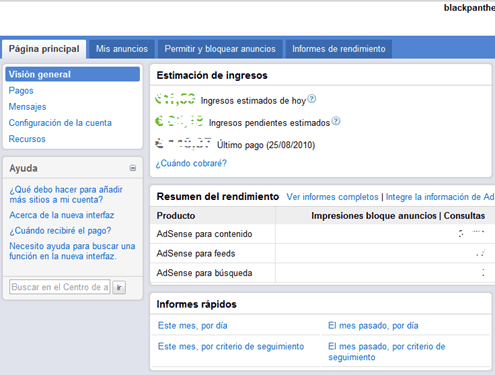This screenshot has height=375, width=495.
Task: Open Recursos in the sidebar
Action: tap(27, 139)
